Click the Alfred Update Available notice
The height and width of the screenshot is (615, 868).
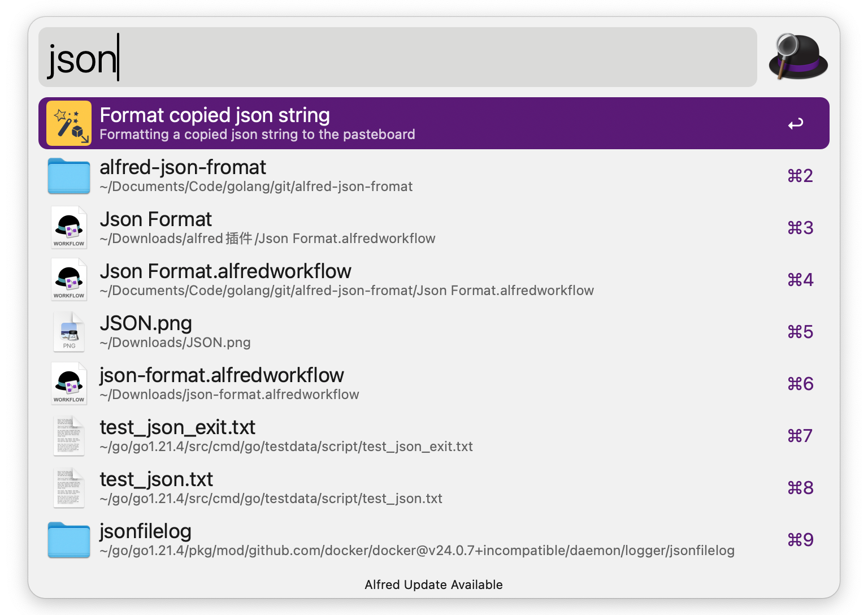pyautogui.click(x=433, y=584)
